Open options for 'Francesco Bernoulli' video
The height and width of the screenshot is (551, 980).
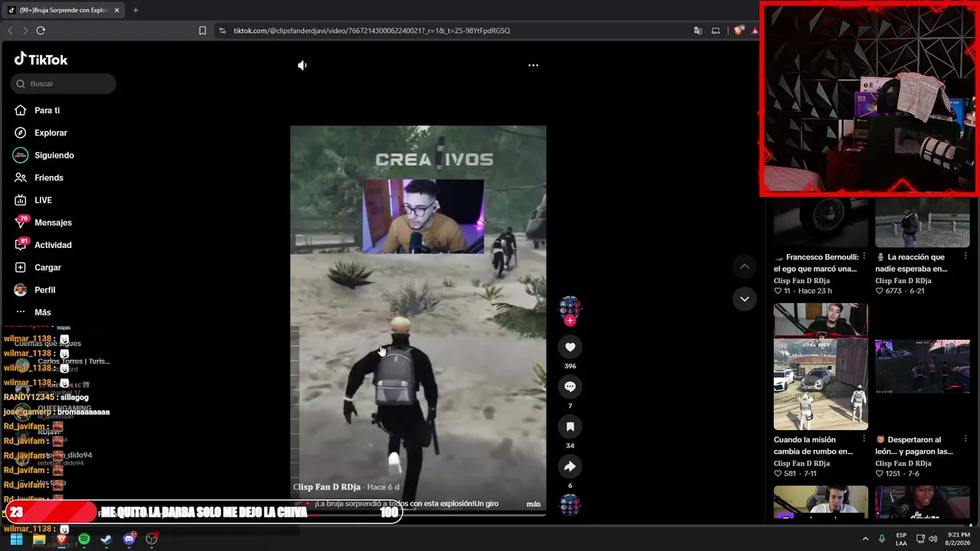(864, 256)
